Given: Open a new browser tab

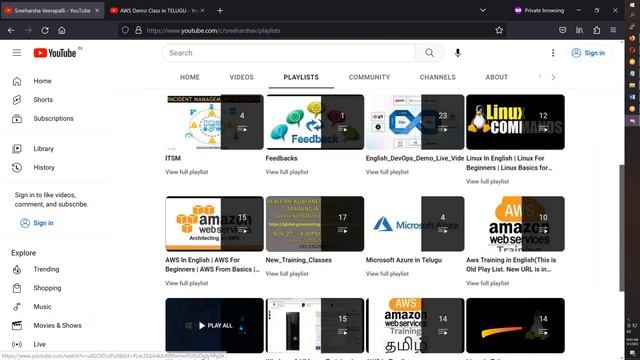Looking at the screenshot, I should point(220,11).
